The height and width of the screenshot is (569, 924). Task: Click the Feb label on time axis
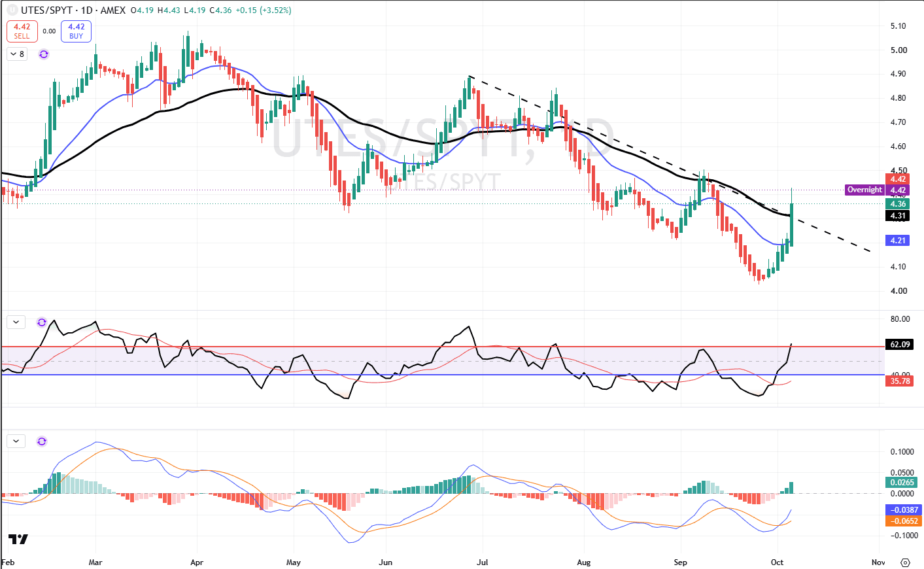point(9,562)
